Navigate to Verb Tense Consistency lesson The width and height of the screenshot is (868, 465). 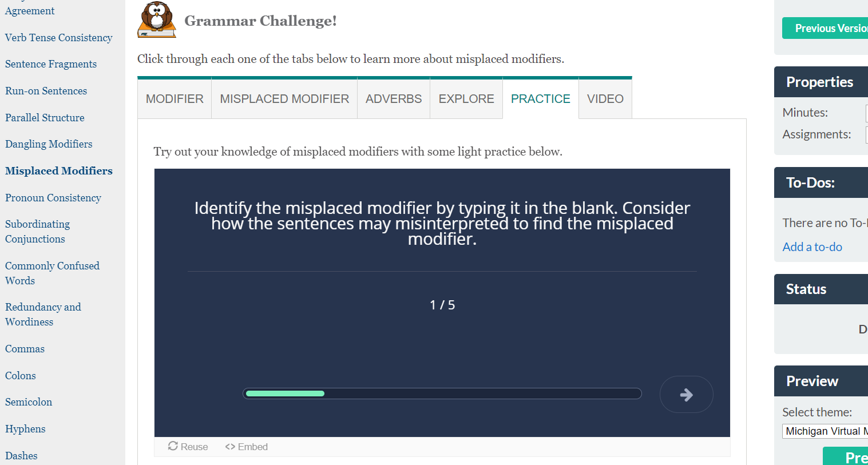pos(58,38)
